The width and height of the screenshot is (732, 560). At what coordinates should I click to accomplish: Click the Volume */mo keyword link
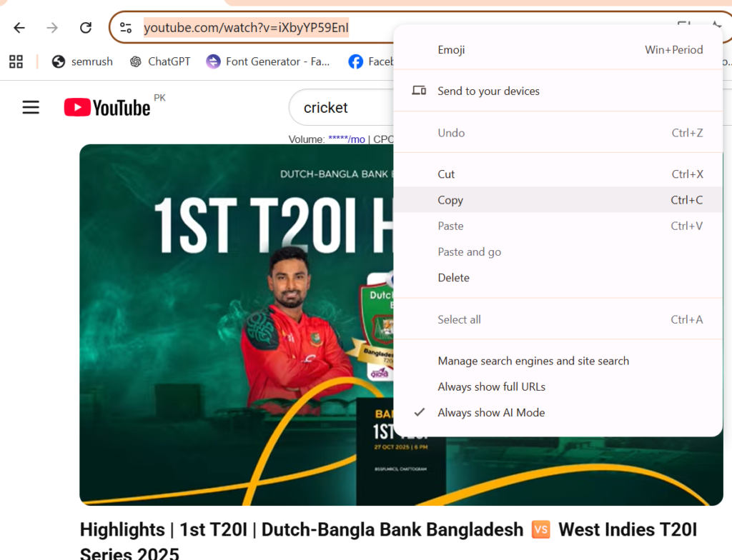point(347,139)
